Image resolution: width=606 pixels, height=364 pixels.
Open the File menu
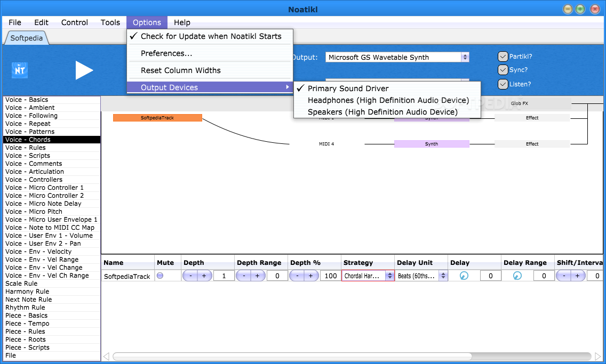[x=15, y=22]
